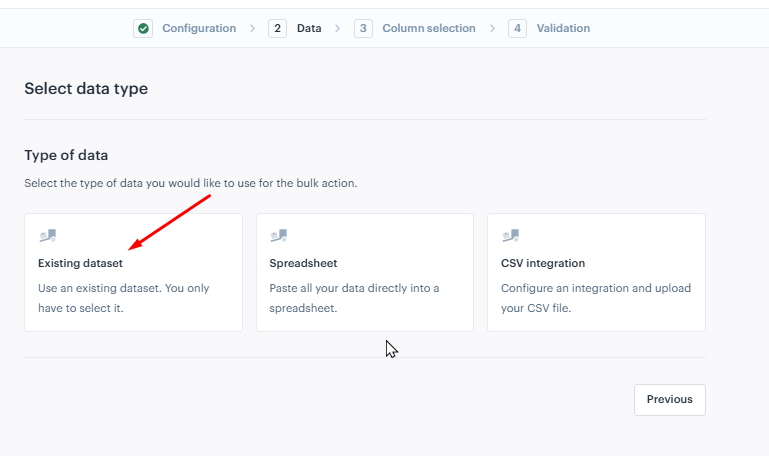This screenshot has height=456, width=769.
Task: Go to the Data step label
Action: [309, 28]
